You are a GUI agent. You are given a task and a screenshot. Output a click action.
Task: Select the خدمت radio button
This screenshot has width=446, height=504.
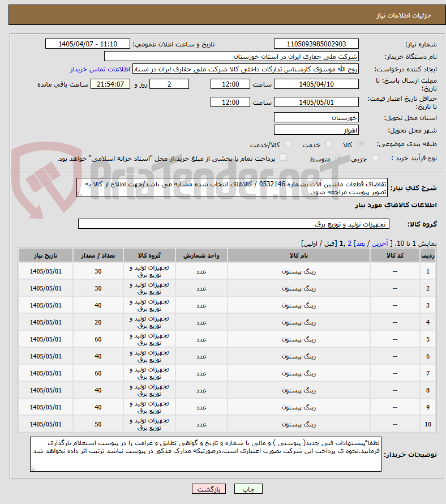[329, 144]
